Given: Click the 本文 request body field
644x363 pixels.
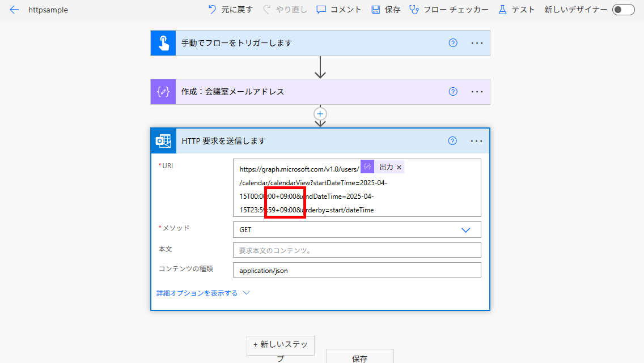Looking at the screenshot, I should [357, 250].
